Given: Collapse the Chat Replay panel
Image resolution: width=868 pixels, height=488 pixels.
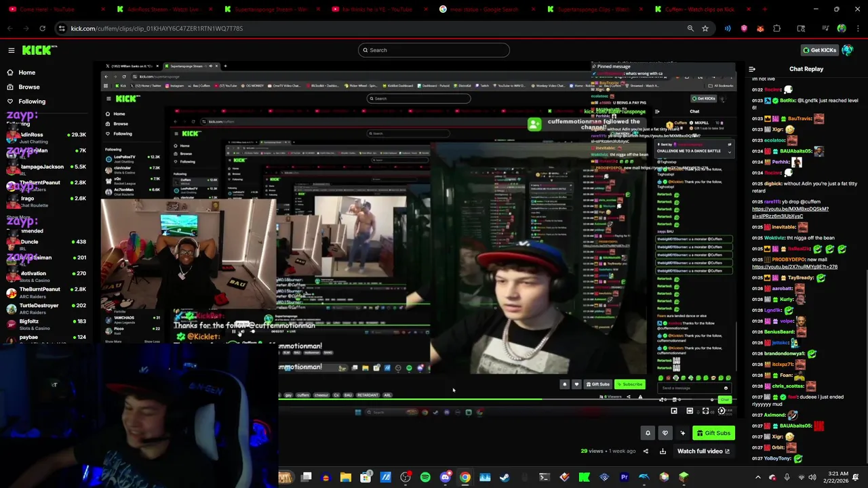Looking at the screenshot, I should click(752, 69).
